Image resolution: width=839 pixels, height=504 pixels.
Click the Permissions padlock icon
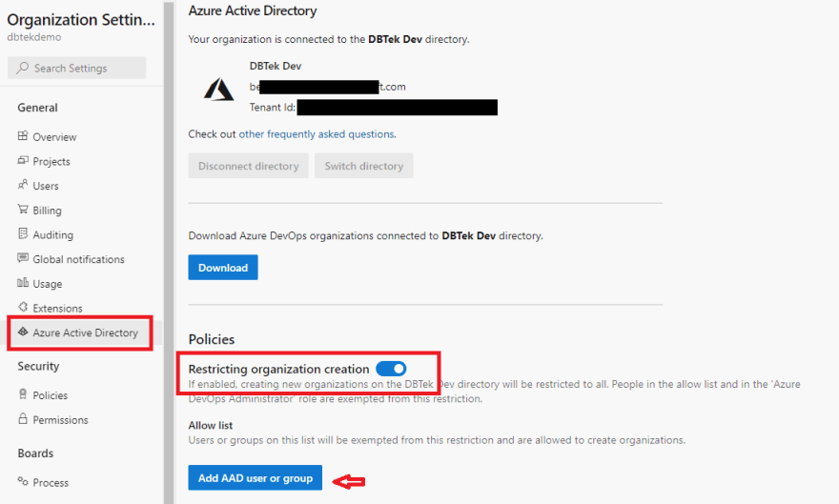point(23,418)
